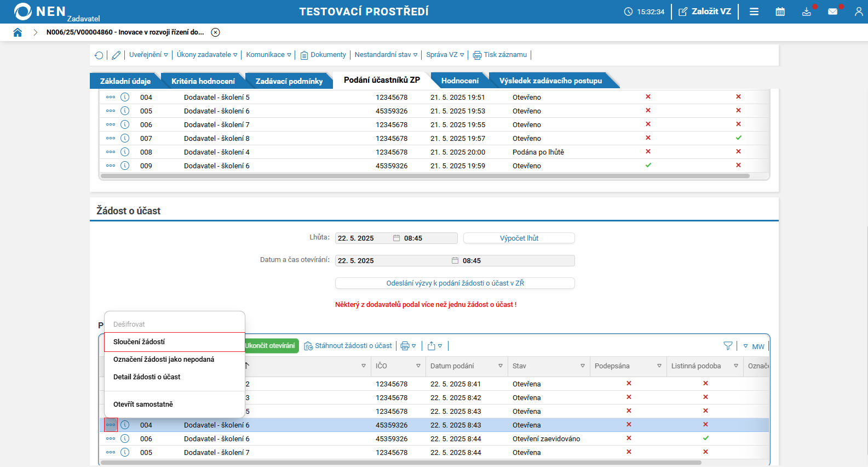Open row actions for upper 004 row
The width and height of the screenshot is (868, 467).
coord(111,97)
